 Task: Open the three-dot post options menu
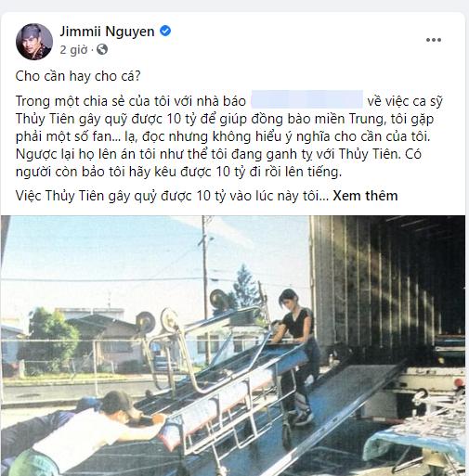coord(434,40)
